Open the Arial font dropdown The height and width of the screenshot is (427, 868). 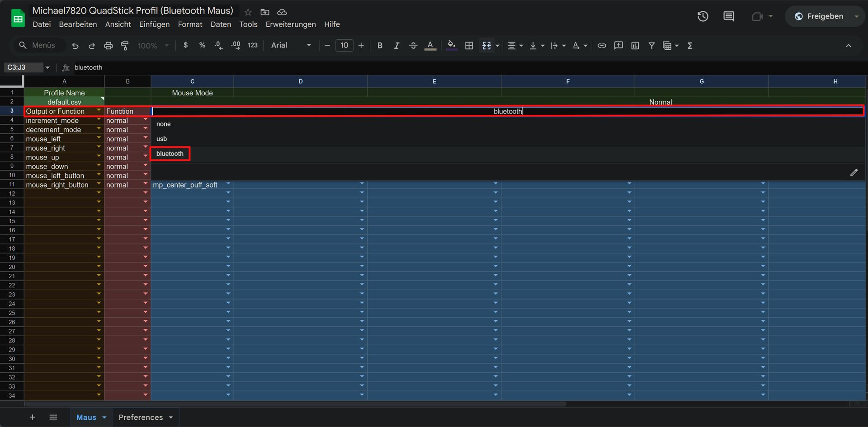tap(291, 46)
